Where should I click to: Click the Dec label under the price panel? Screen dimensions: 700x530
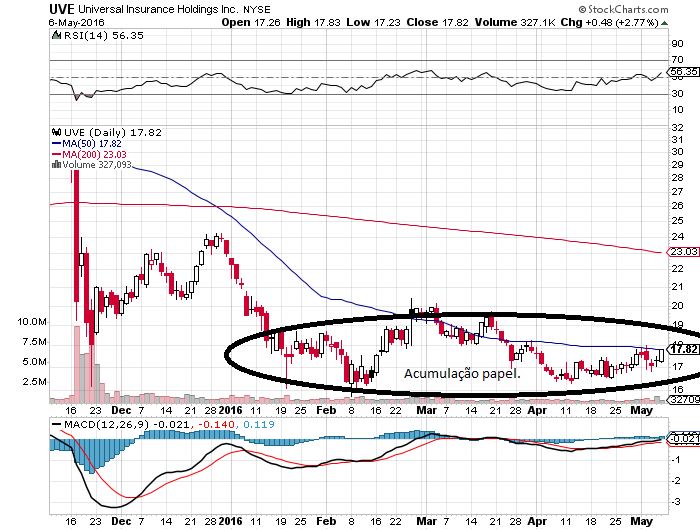(x=121, y=410)
